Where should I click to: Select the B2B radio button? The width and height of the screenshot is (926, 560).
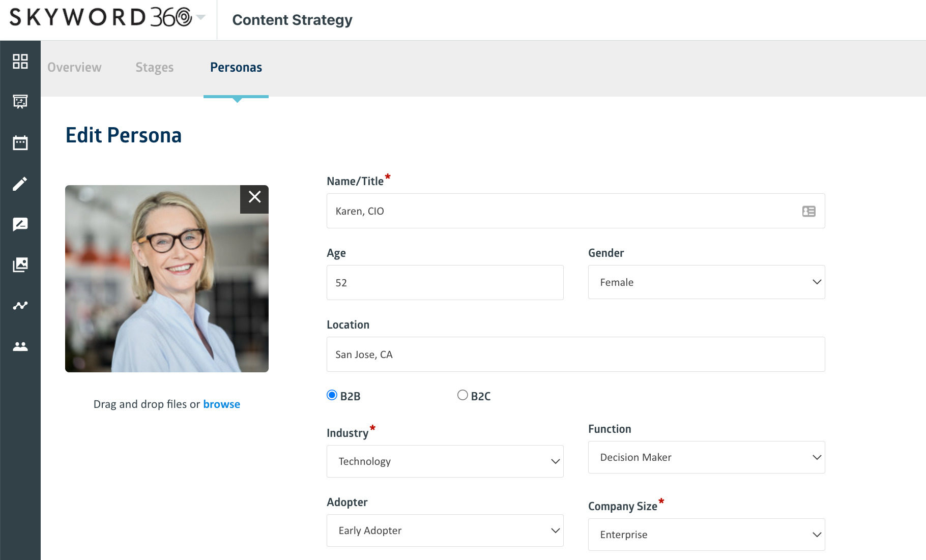click(x=332, y=395)
